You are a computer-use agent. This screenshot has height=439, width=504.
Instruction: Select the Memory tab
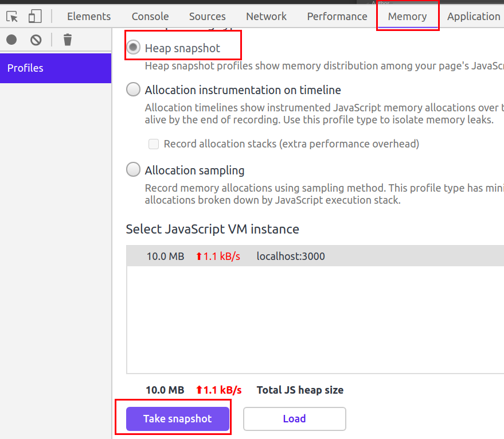pyautogui.click(x=407, y=17)
